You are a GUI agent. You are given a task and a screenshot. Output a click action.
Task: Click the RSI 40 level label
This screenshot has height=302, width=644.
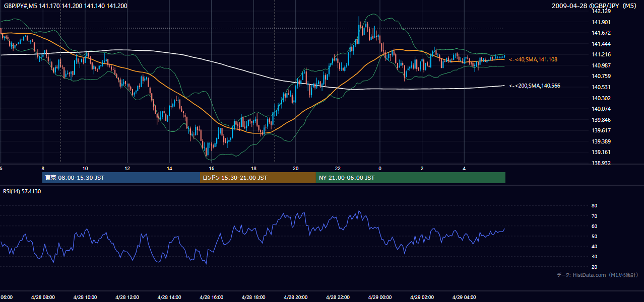click(594, 246)
